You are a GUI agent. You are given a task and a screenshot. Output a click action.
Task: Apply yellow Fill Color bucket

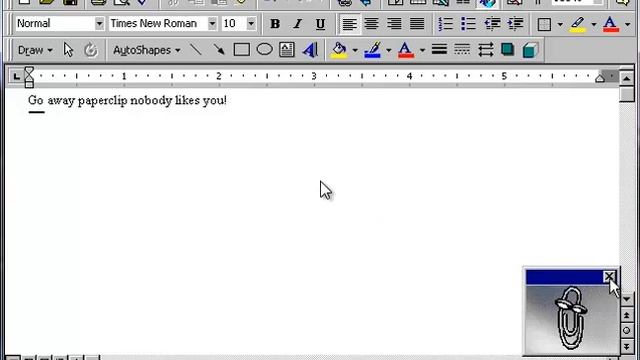(x=339, y=50)
